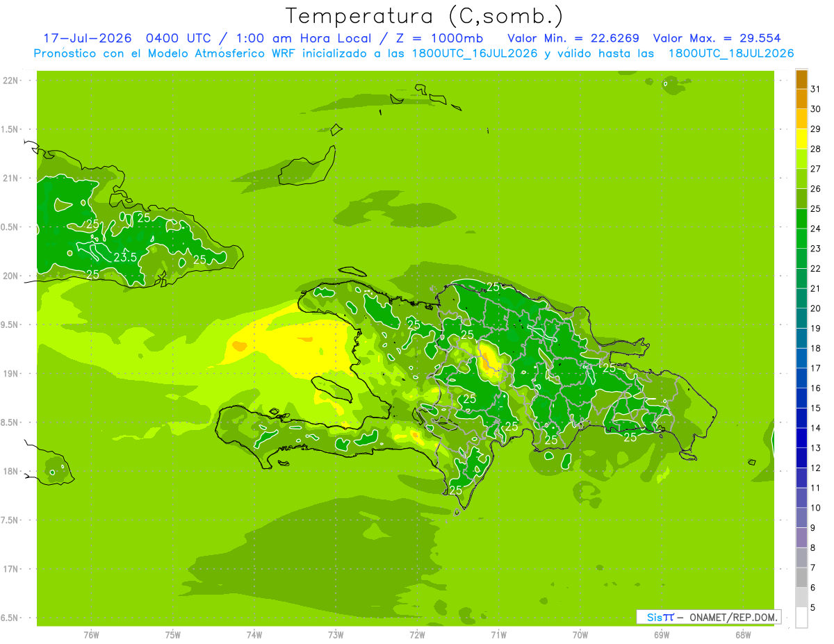Click "Valor Max. = 29.554" text
The height and width of the screenshot is (644, 834).
[717, 38]
